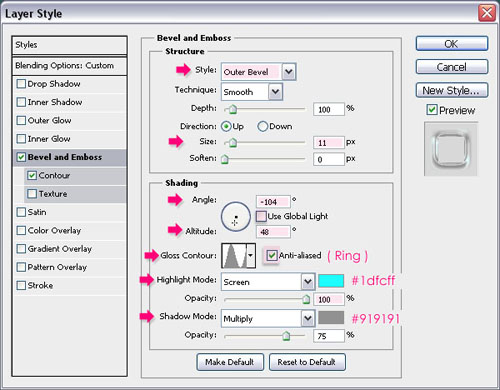Click the Soften value field showing 0
Screen dimensions: 500x390
(x=329, y=159)
